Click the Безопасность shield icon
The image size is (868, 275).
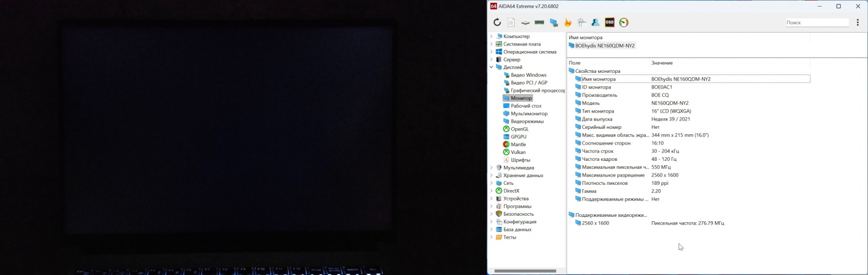pos(499,214)
